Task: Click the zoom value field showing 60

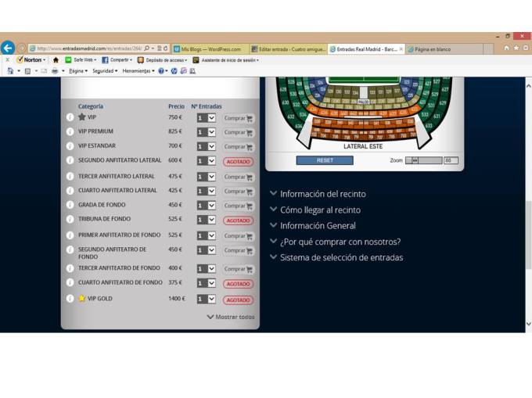Action: (451, 160)
